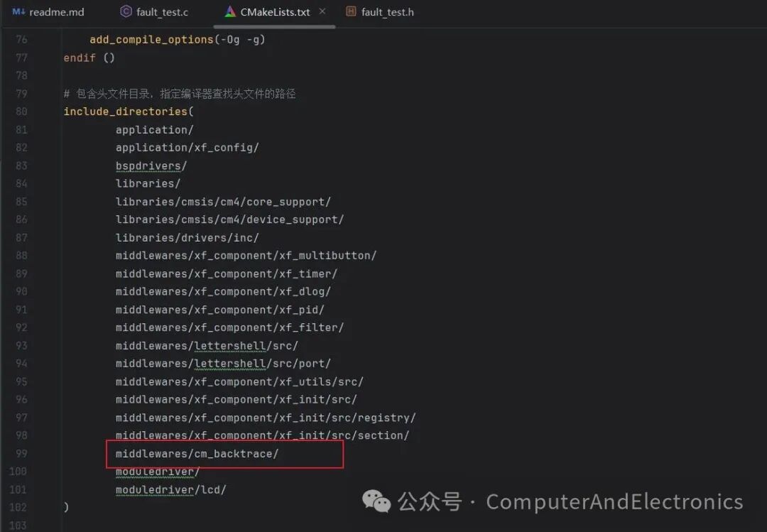Click the Chinese comment on line 79
This screenshot has width=767, height=532.
pos(178,93)
